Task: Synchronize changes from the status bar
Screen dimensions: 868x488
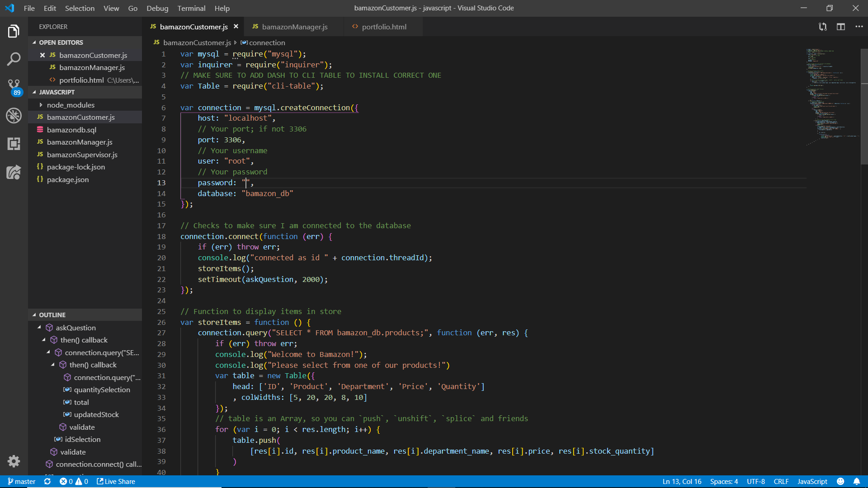Action: click(47, 482)
